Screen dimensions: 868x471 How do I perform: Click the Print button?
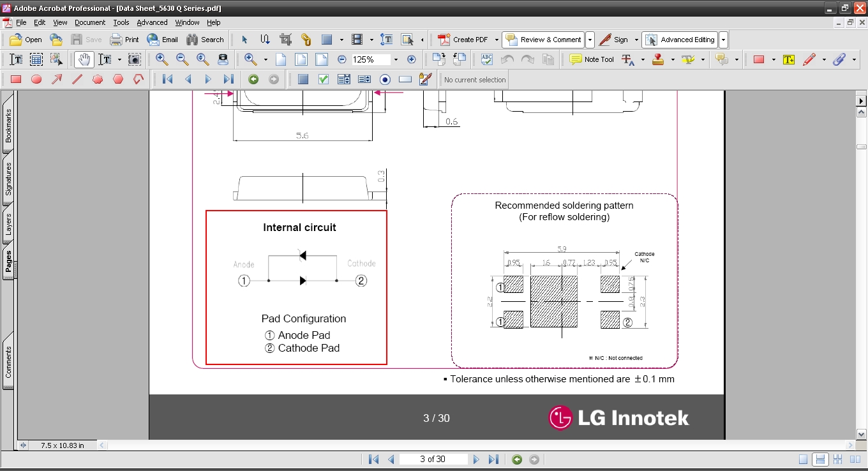tap(124, 40)
